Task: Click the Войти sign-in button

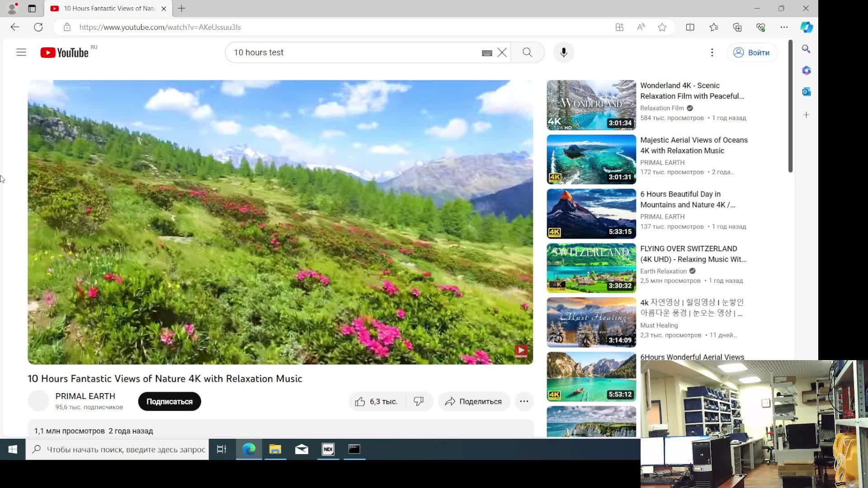Action: pyautogui.click(x=752, y=52)
